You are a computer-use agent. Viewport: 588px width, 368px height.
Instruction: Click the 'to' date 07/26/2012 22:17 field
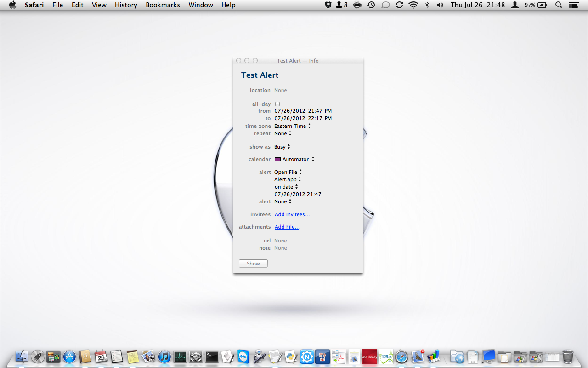click(x=303, y=118)
